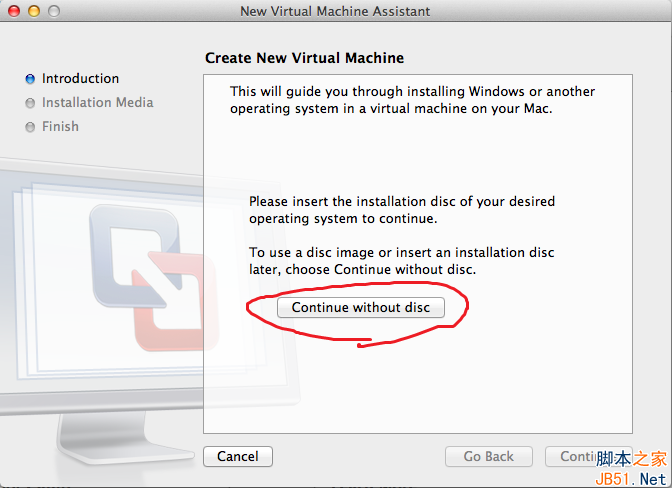Click the 'Please insert the installation disc' text

coord(401,209)
